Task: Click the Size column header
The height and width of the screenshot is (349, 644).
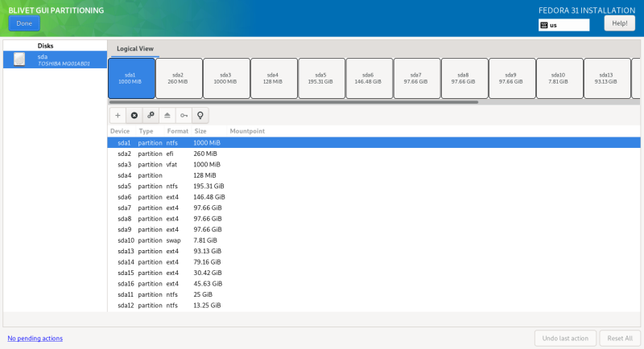Action: [x=200, y=130]
